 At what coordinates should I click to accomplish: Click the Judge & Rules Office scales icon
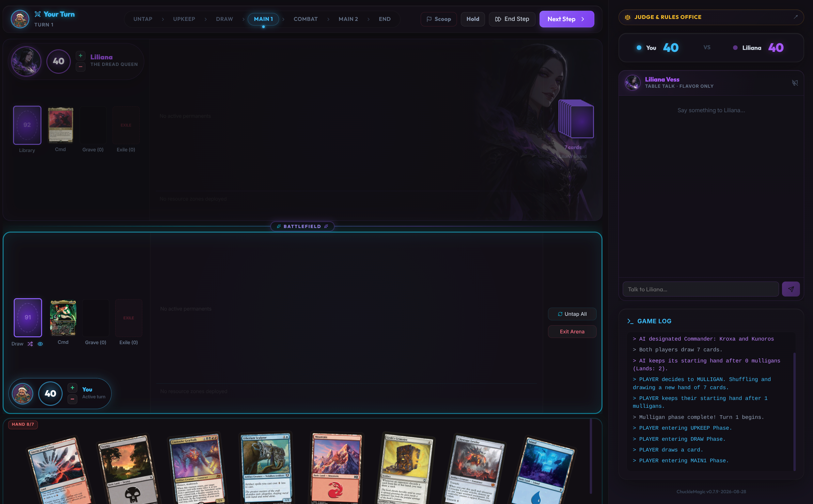tap(627, 17)
